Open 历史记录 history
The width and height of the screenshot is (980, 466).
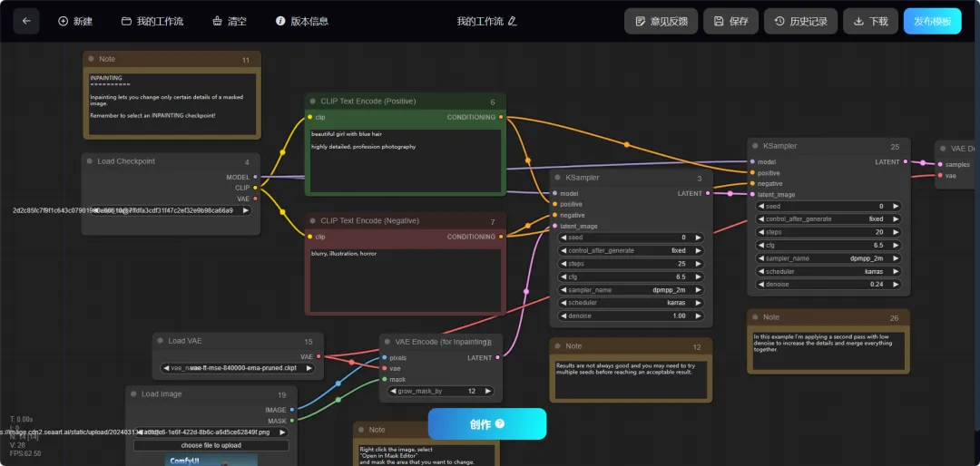[800, 21]
